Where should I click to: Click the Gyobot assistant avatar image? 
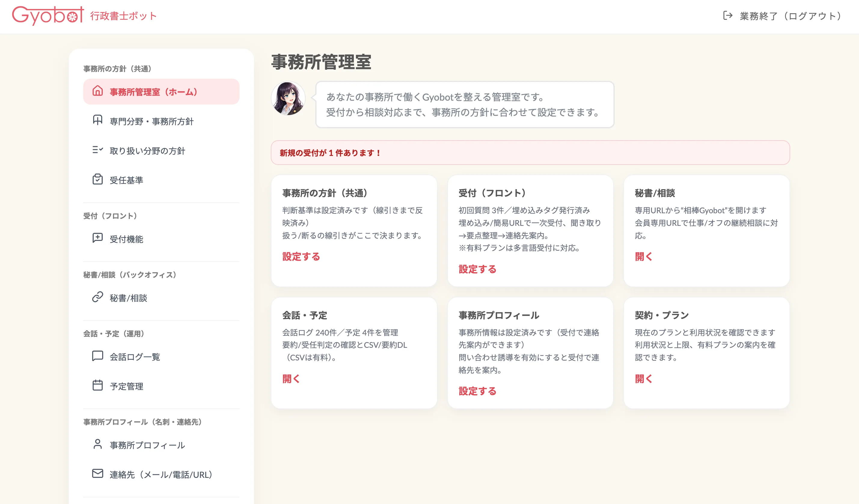point(288,99)
